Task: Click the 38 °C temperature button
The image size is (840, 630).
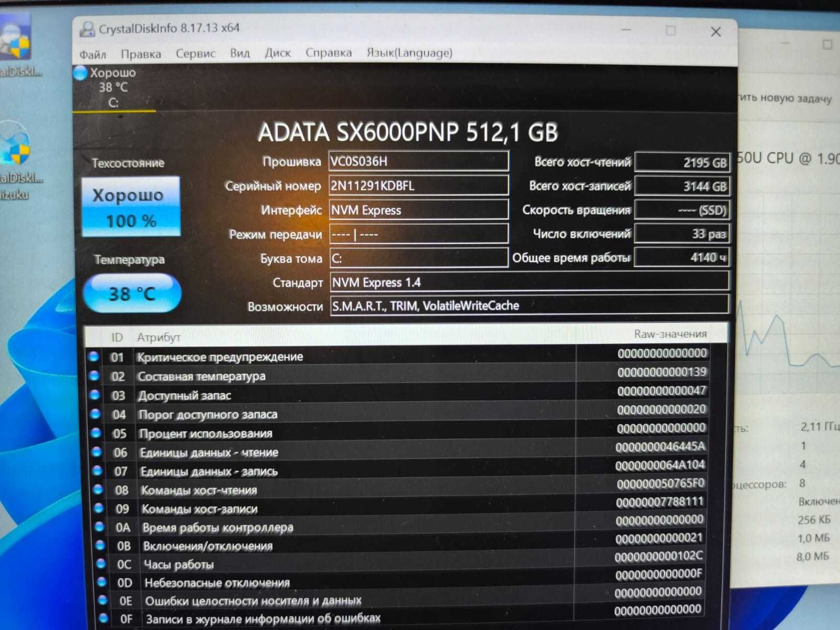Action: pos(132,293)
